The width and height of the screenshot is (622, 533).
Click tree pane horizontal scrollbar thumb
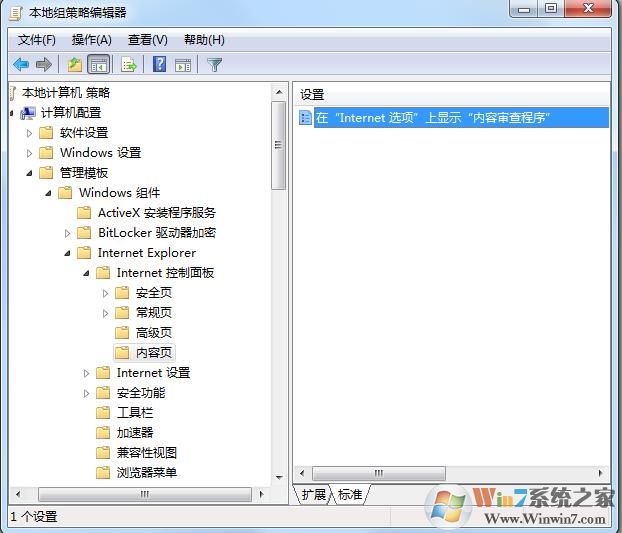click(145, 494)
